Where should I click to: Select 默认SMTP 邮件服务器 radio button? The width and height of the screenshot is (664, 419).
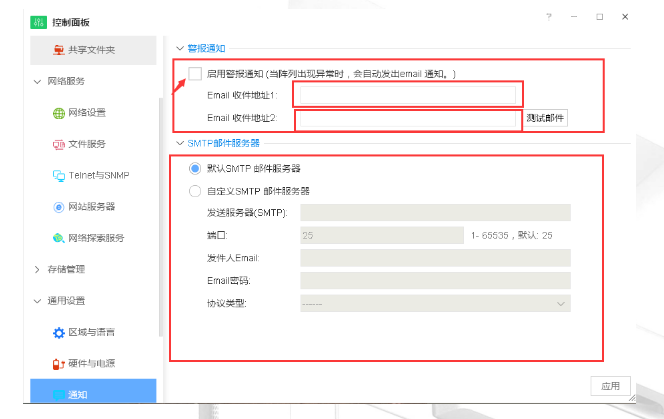195,168
